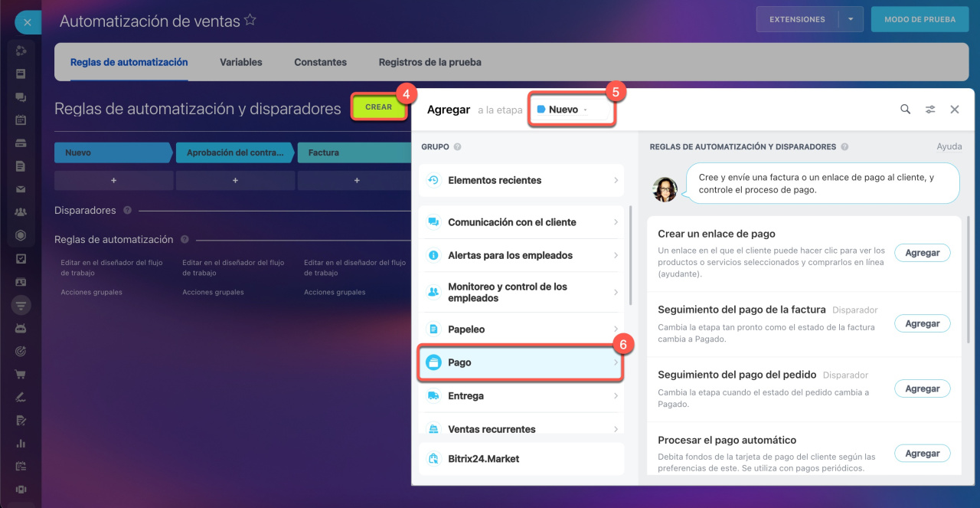Image resolution: width=980 pixels, height=508 pixels.
Task: Click the assistant avatar picture
Action: tap(665, 189)
